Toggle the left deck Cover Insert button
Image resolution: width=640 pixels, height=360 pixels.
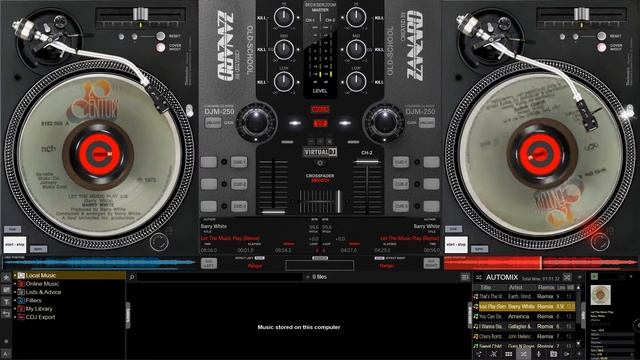(161, 47)
